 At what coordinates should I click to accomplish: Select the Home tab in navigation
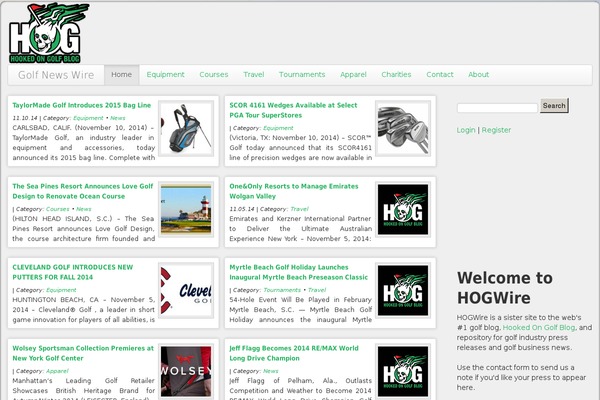(x=121, y=74)
